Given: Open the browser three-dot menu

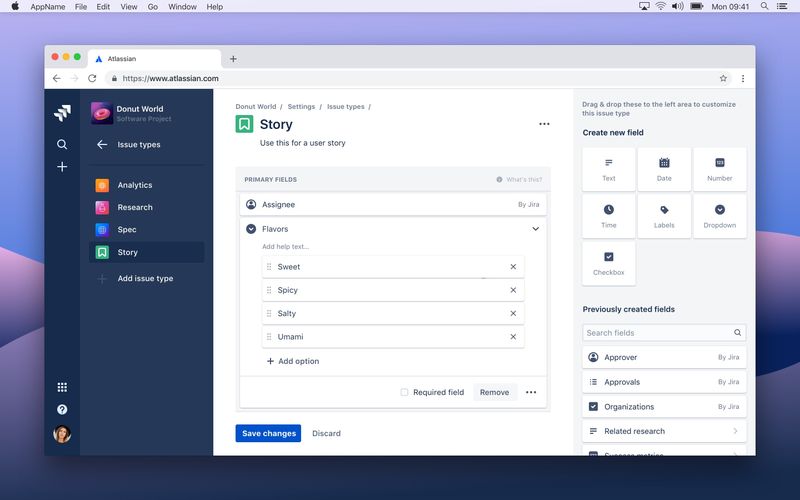Looking at the screenshot, I should click(743, 79).
